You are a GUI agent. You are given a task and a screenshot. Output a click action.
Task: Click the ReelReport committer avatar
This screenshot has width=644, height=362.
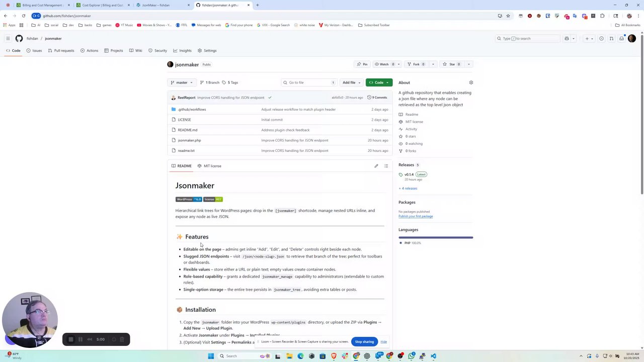pos(173,98)
